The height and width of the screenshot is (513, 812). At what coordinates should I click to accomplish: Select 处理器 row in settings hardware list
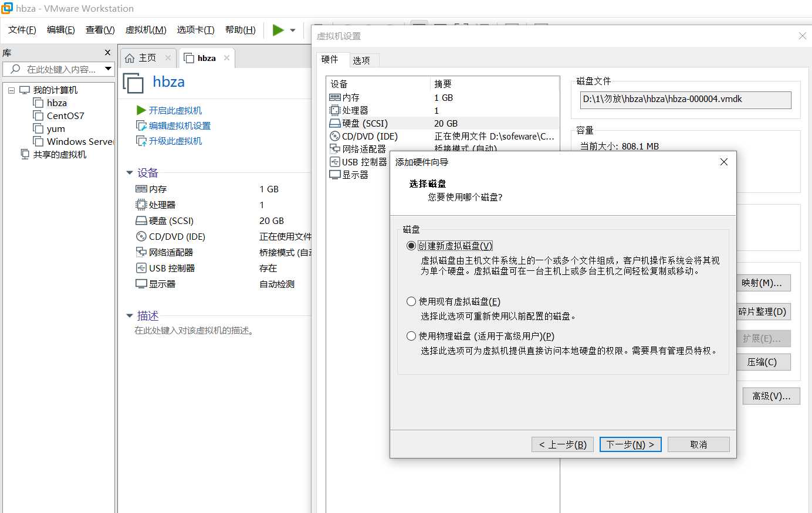point(443,110)
